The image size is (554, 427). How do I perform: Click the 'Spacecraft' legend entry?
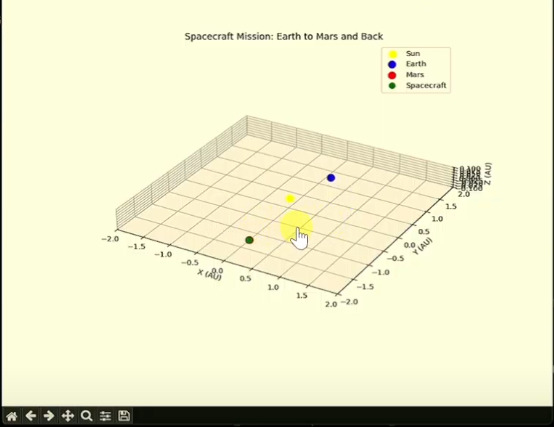coord(426,85)
